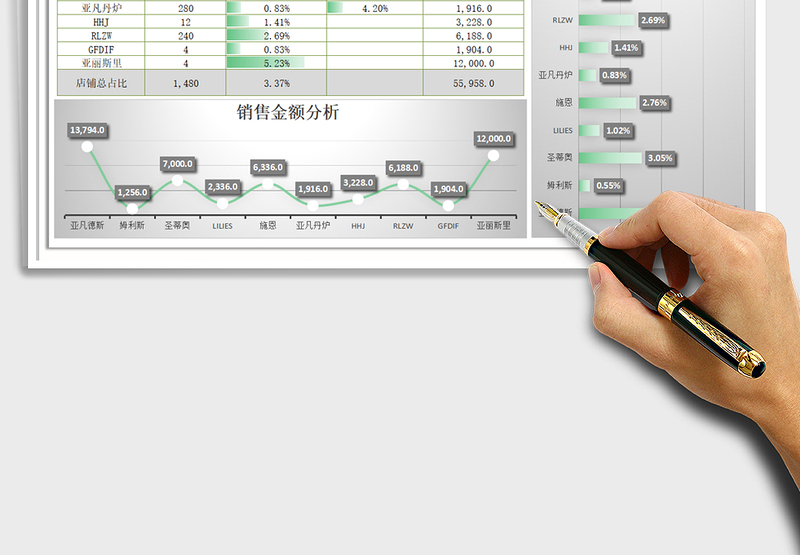
Task: Select the HHJ name cell in the table
Action: [101, 22]
